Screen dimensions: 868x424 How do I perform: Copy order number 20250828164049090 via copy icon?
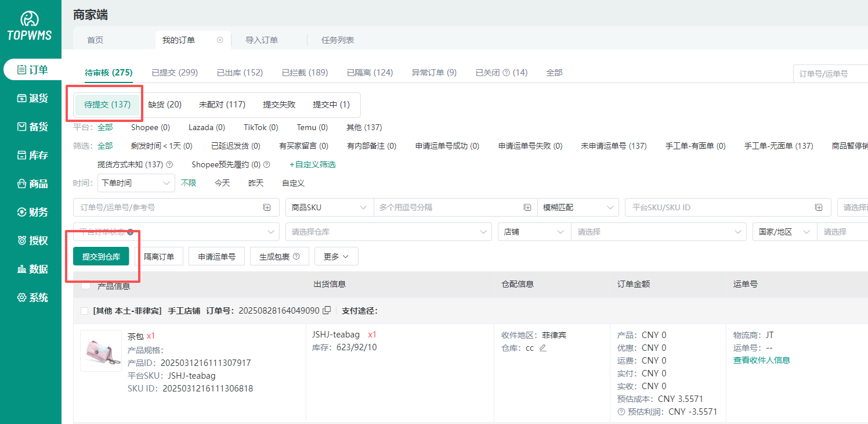click(327, 310)
